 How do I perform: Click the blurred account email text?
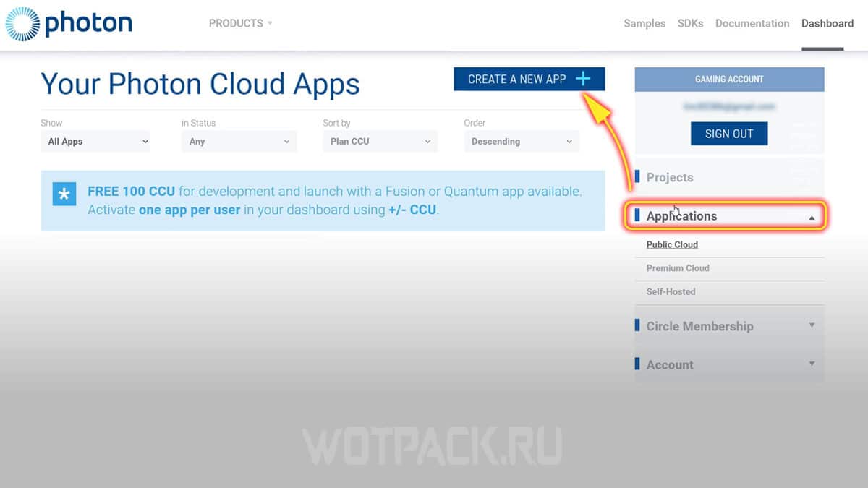tap(729, 106)
